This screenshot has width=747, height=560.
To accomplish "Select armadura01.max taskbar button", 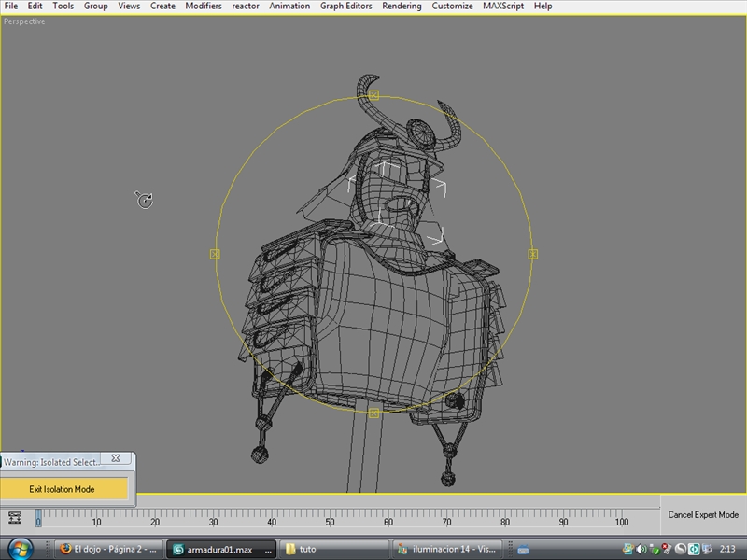I will click(x=221, y=550).
